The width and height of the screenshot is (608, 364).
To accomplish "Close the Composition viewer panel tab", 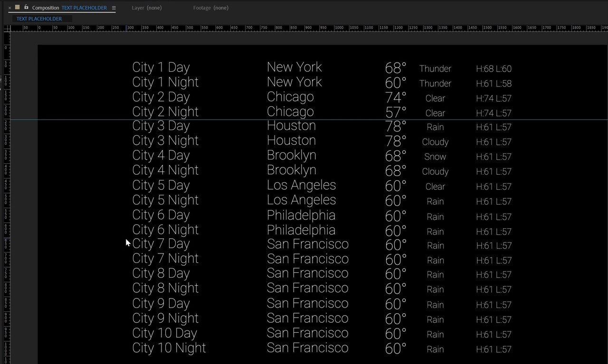I will click(9, 8).
